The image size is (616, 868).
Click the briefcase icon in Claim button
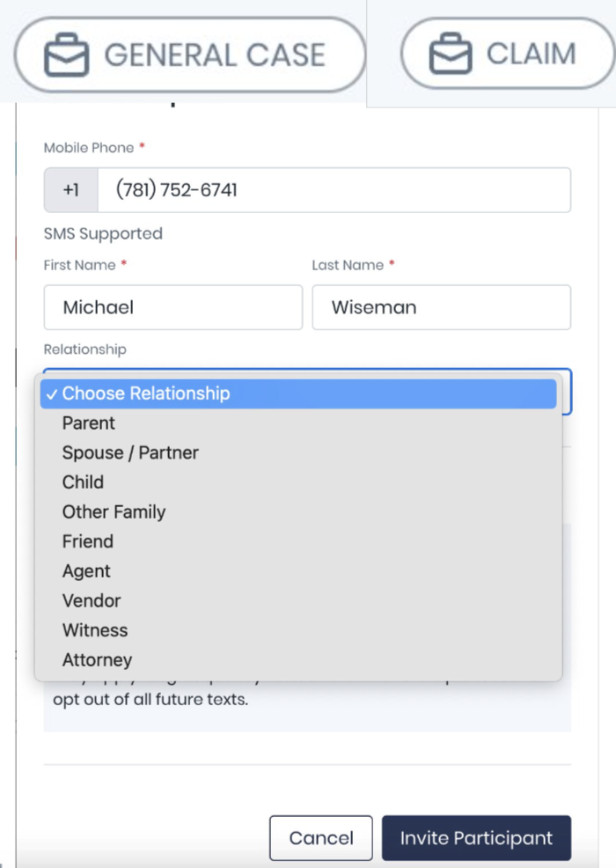coord(451,55)
